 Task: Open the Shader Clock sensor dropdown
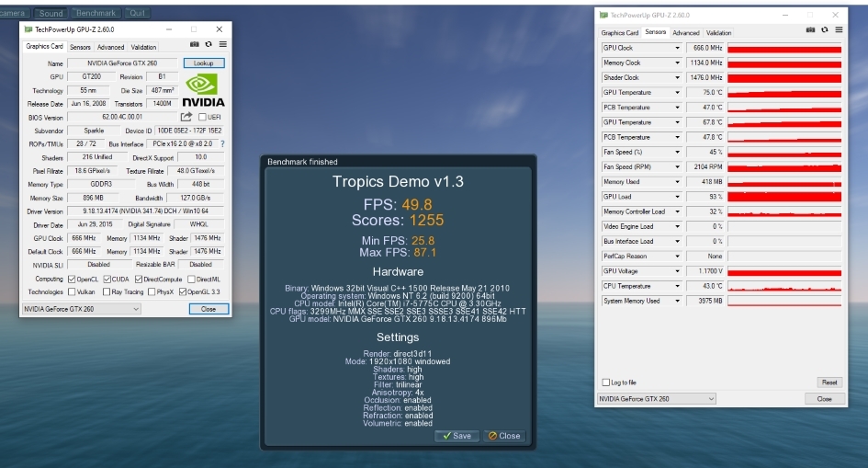677,78
